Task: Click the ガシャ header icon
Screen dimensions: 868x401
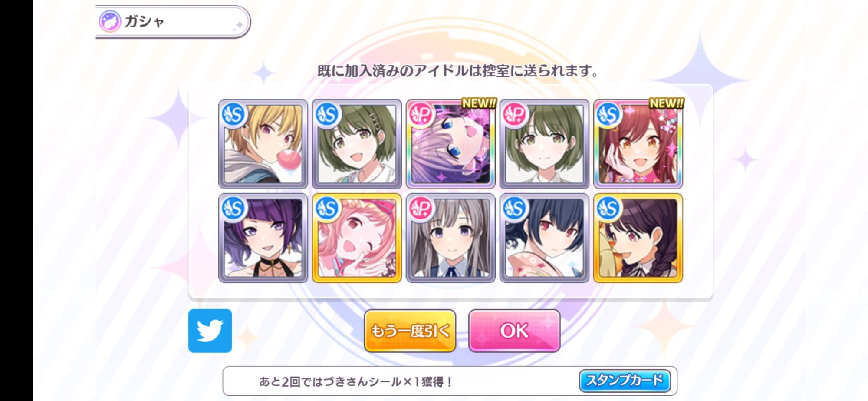Action: tap(110, 21)
